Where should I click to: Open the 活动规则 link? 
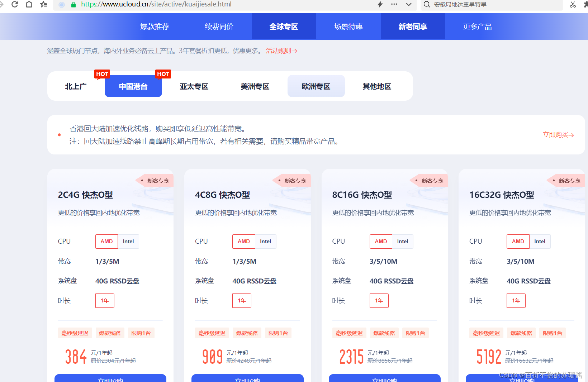[281, 51]
